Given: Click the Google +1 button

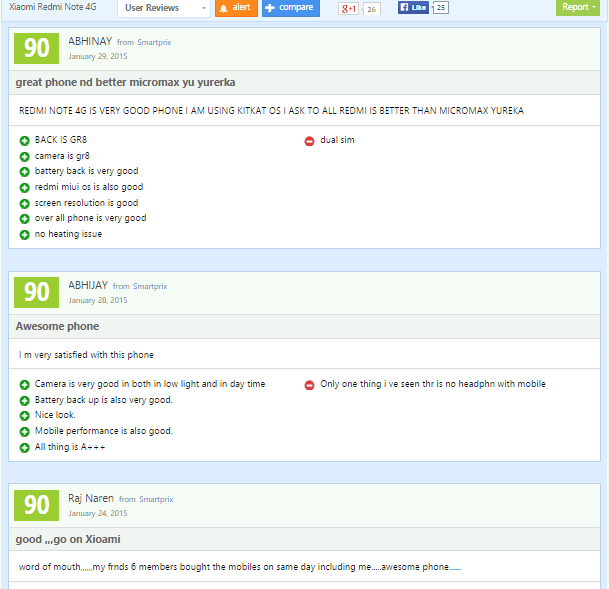Looking at the screenshot, I should [x=348, y=9].
